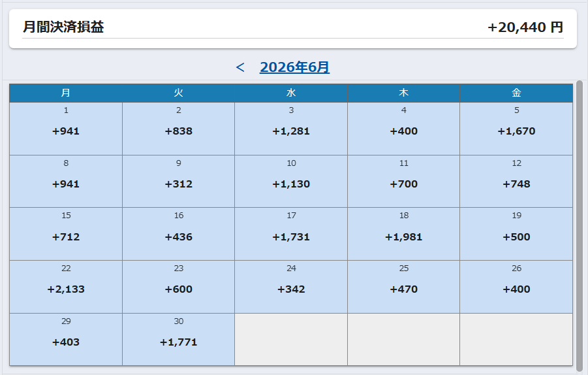Viewport: 588px width, 375px height.
Task: Choose June 26 cell showing +400
Action: [x=516, y=287]
